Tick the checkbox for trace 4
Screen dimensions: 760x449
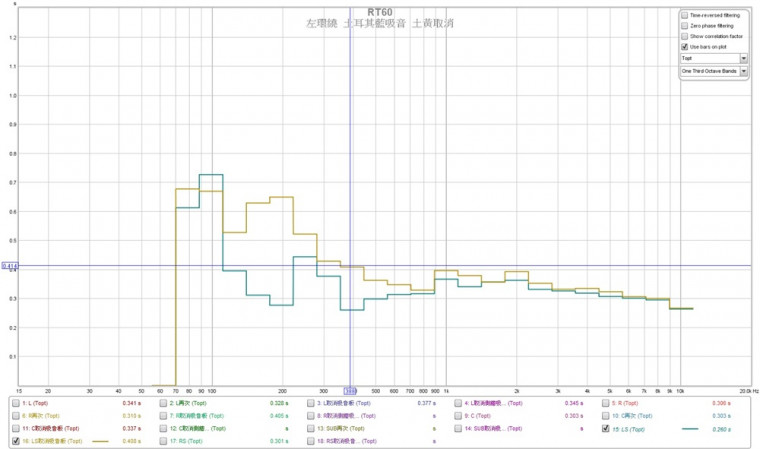tap(458, 403)
